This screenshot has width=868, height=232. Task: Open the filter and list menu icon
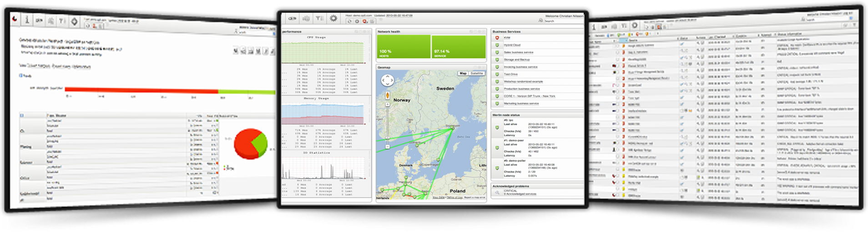(320, 19)
